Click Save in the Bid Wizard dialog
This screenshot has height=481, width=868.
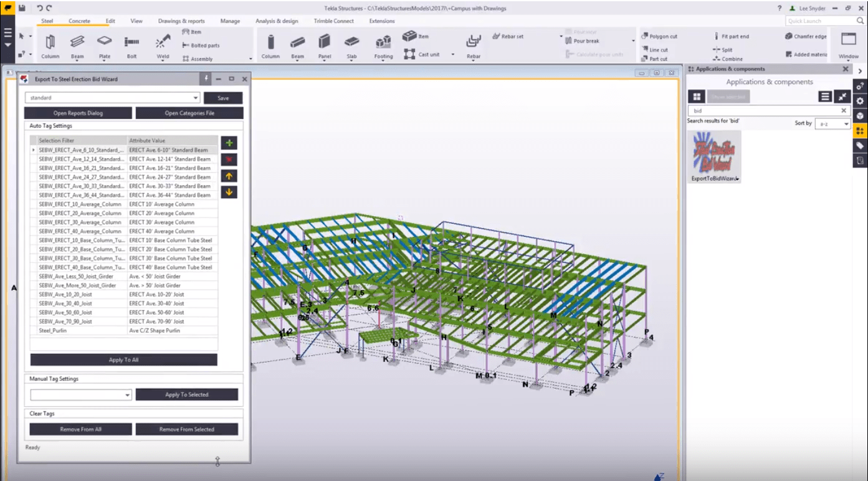tap(223, 98)
